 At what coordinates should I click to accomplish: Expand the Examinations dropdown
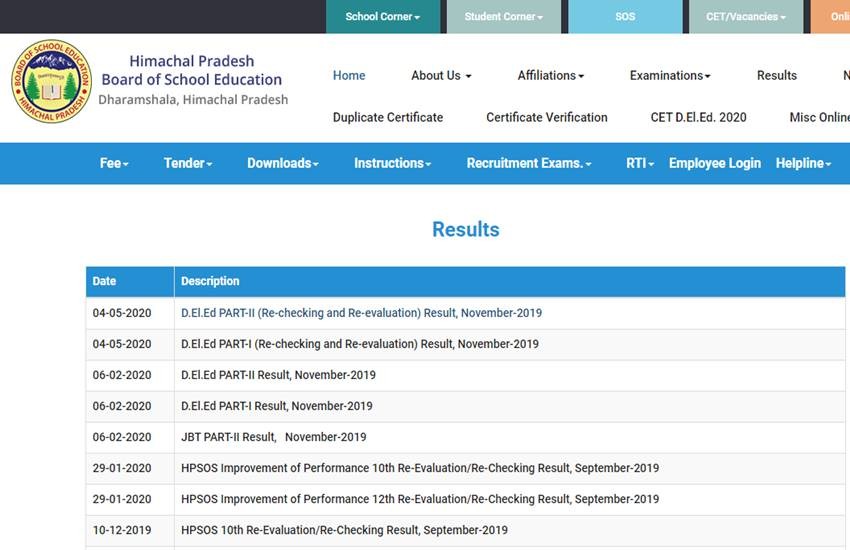pos(670,75)
